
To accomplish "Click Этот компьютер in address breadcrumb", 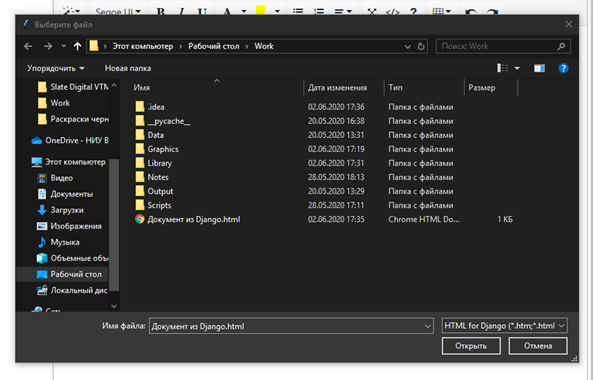I will (x=143, y=46).
